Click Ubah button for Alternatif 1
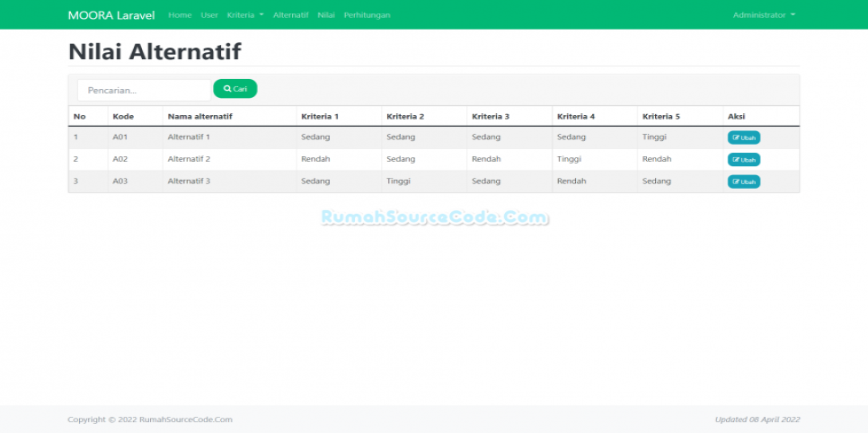The width and height of the screenshot is (868, 433). (744, 137)
